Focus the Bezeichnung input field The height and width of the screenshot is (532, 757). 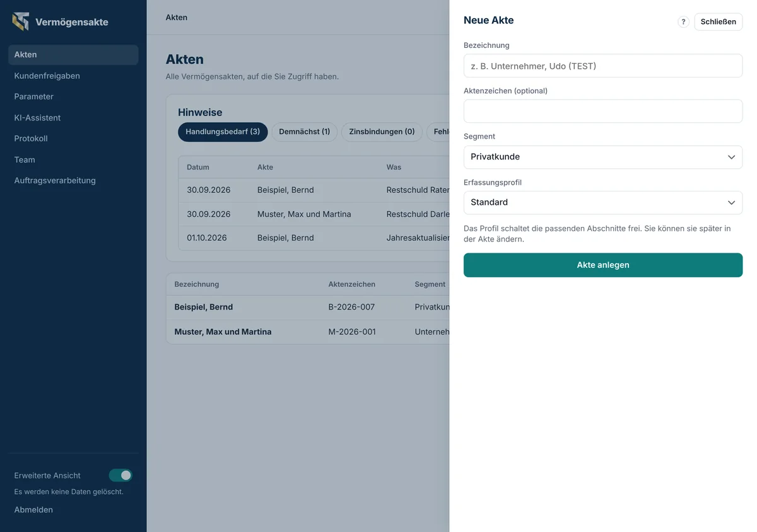click(x=602, y=66)
